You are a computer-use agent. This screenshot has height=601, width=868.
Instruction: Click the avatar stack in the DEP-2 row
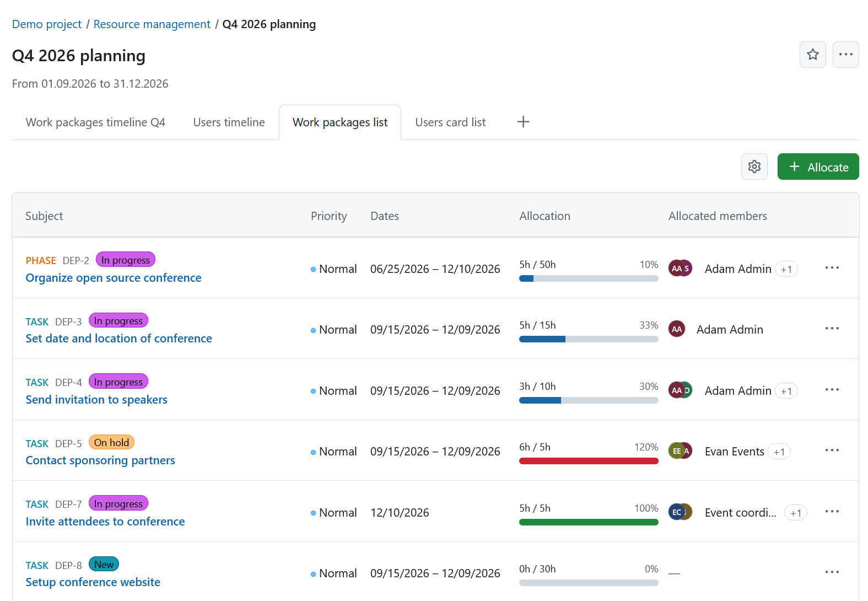tap(680, 269)
